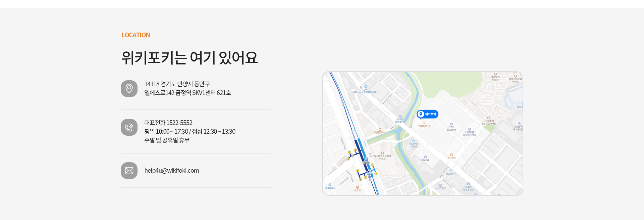Click the 대표전화 1522-5552 phone number
644x220 pixels.
click(x=168, y=123)
